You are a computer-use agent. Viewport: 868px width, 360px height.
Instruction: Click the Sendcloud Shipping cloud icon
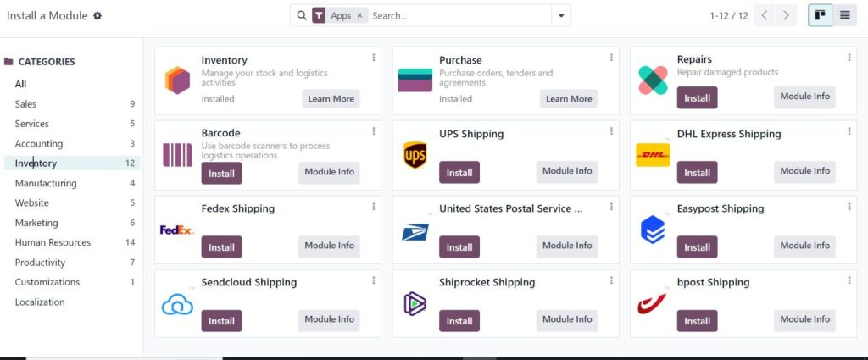tap(177, 304)
